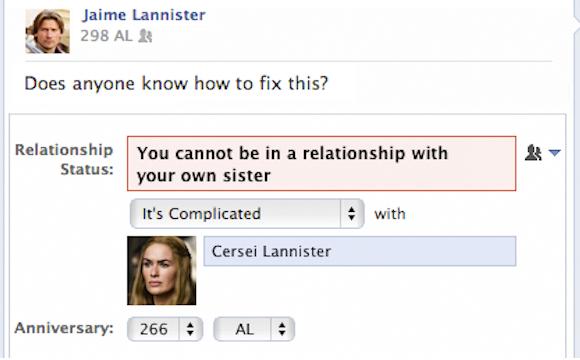The height and width of the screenshot is (360, 580).
Task: Click the down arrow on the 266 year stepper
Action: tap(190, 333)
